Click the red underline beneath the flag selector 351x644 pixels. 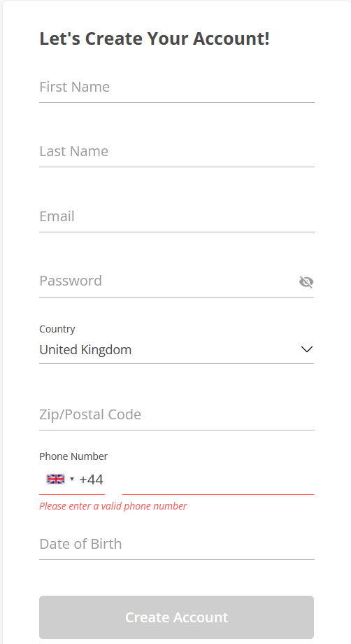click(x=72, y=494)
